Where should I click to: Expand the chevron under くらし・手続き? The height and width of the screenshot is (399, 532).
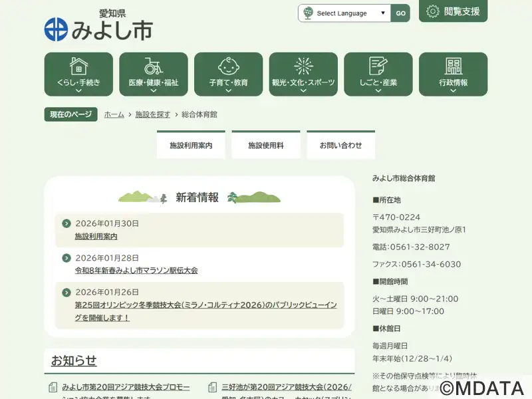(x=78, y=91)
